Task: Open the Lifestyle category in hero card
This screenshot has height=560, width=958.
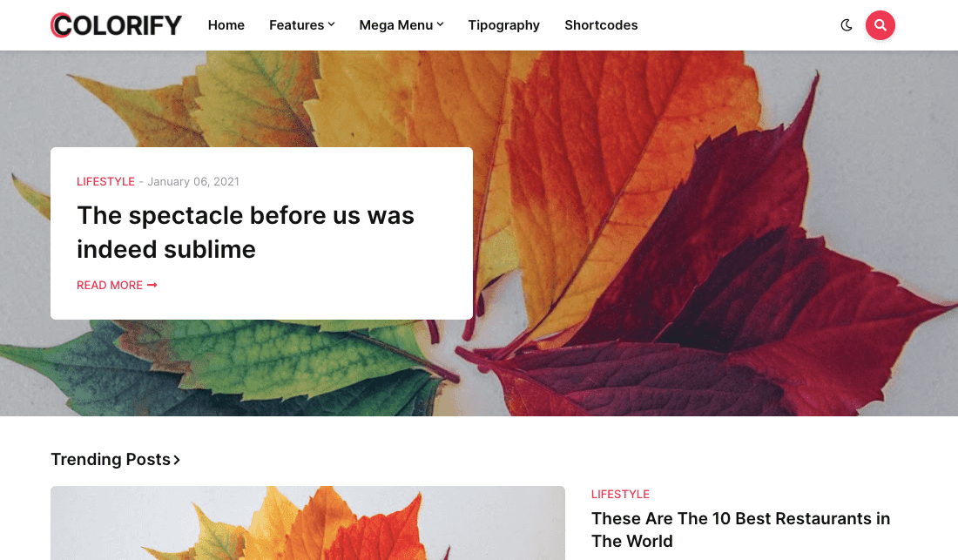Action: click(x=105, y=181)
